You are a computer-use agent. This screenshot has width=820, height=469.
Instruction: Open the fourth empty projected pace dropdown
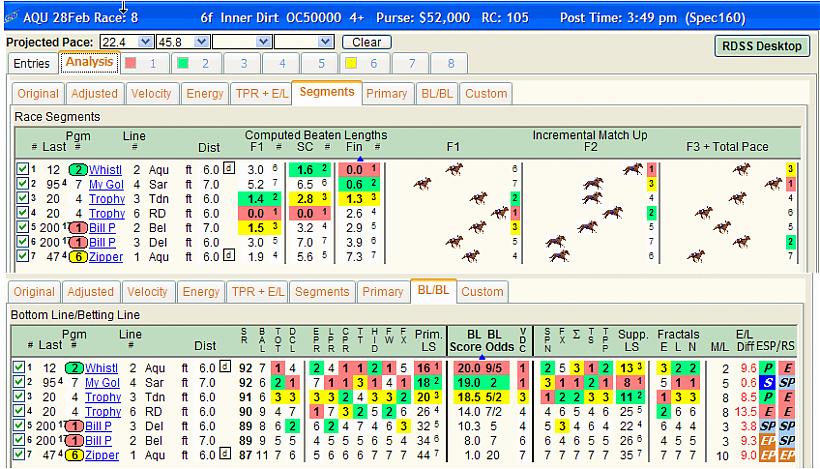tap(326, 42)
